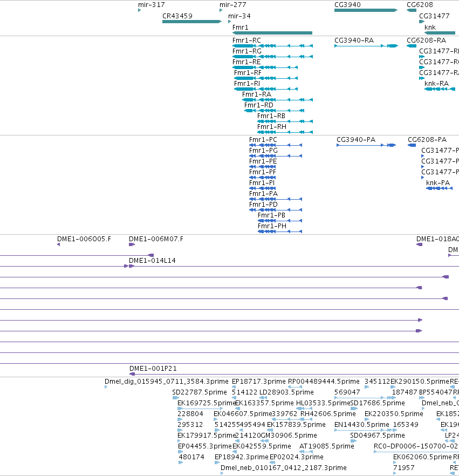
Task: Select the knk-RA transcript glyph
Action: [440, 89]
